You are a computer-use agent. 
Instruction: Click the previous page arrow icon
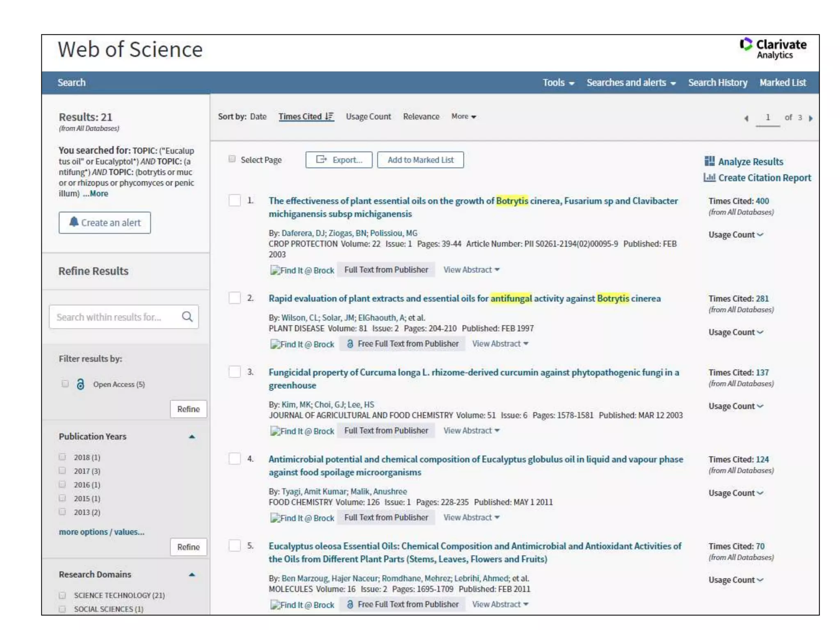coord(746,118)
